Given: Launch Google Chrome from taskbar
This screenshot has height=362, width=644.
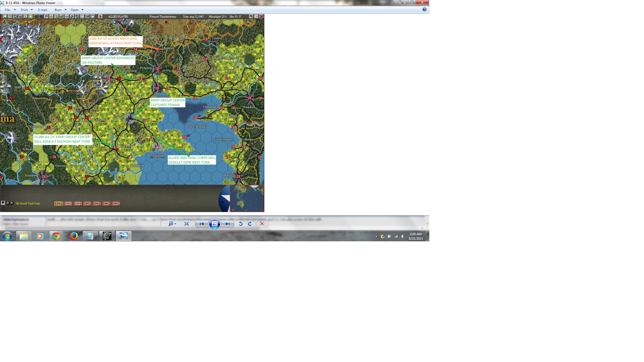Looking at the screenshot, I should pos(56,236).
